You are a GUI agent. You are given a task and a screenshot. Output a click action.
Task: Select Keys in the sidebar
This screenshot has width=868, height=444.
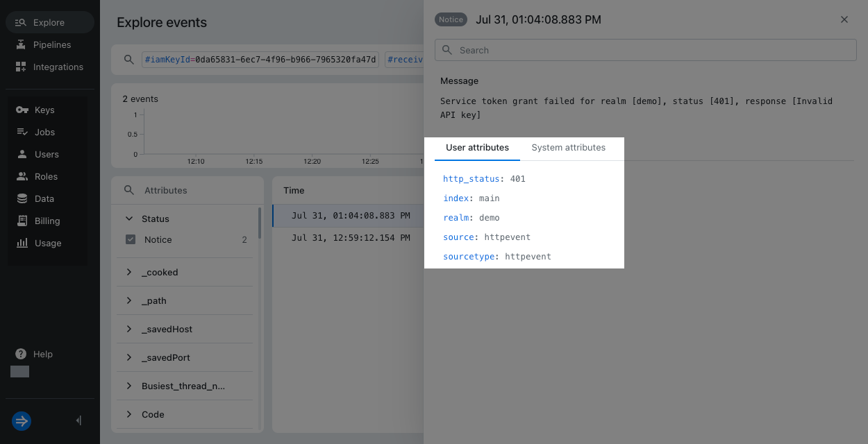[x=44, y=110]
